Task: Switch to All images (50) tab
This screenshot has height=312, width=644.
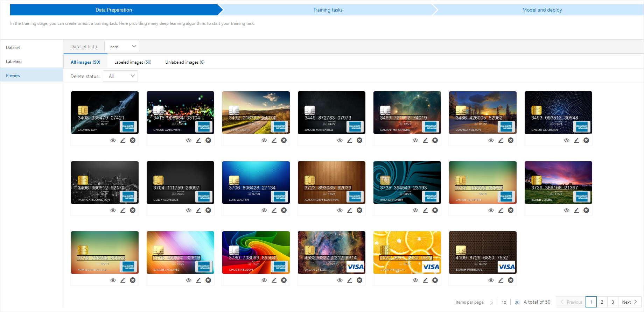Action: [85, 62]
